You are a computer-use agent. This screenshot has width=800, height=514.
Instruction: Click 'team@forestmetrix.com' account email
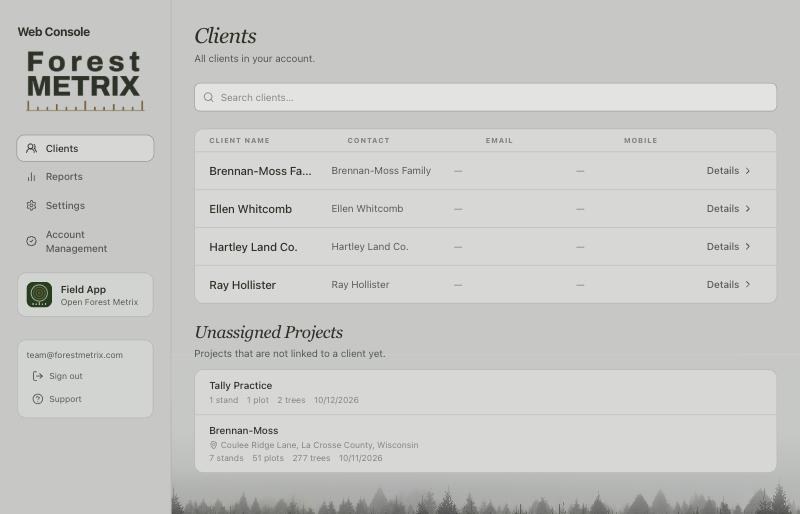click(74, 355)
